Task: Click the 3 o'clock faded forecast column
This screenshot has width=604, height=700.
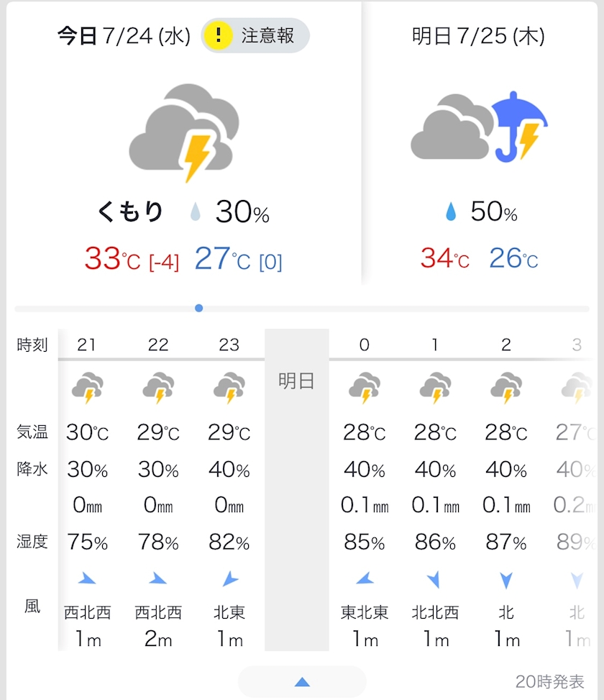Action: tap(577, 489)
